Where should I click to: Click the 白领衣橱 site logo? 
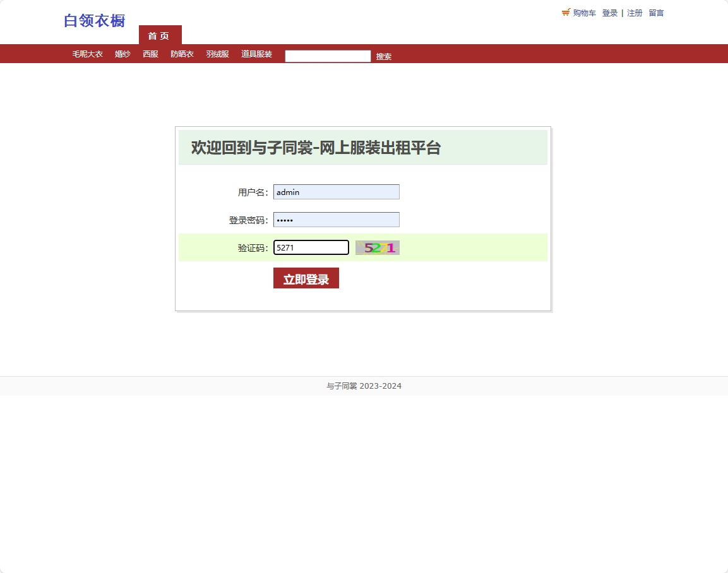pyautogui.click(x=93, y=21)
